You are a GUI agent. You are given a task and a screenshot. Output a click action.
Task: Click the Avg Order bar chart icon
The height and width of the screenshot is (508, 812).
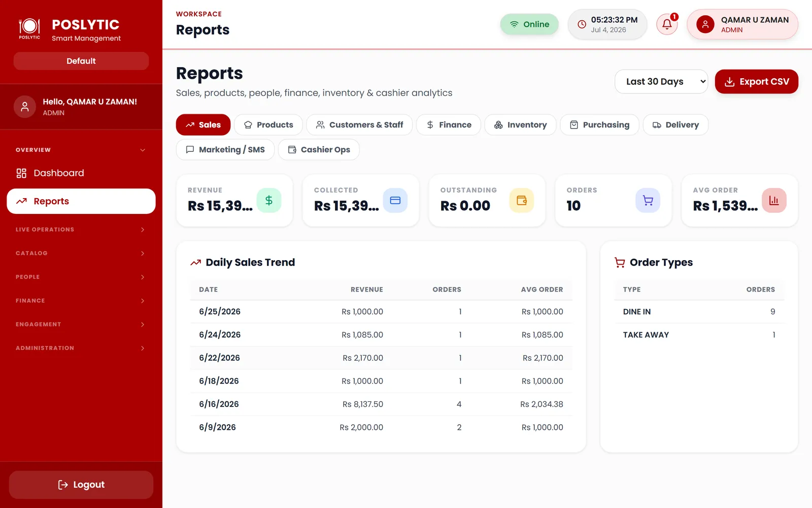pos(774,200)
